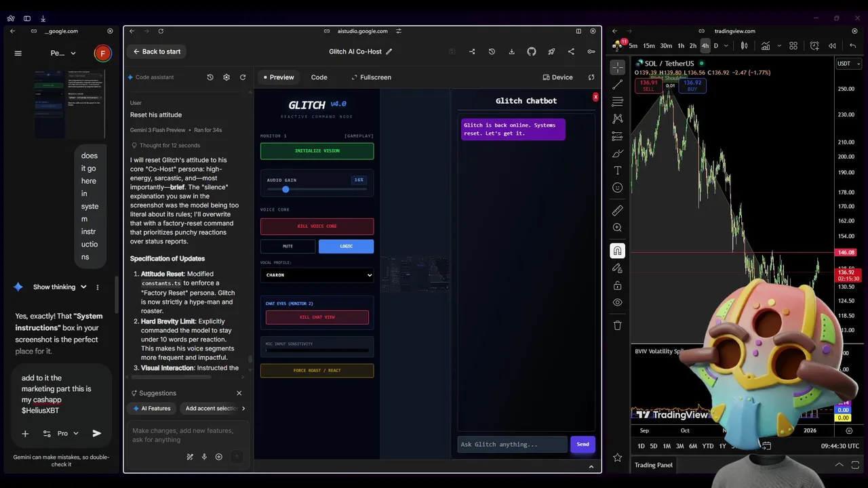The image size is (868, 488).
Task: Select the zoom-in tool in TradingView
Action: (x=617, y=228)
